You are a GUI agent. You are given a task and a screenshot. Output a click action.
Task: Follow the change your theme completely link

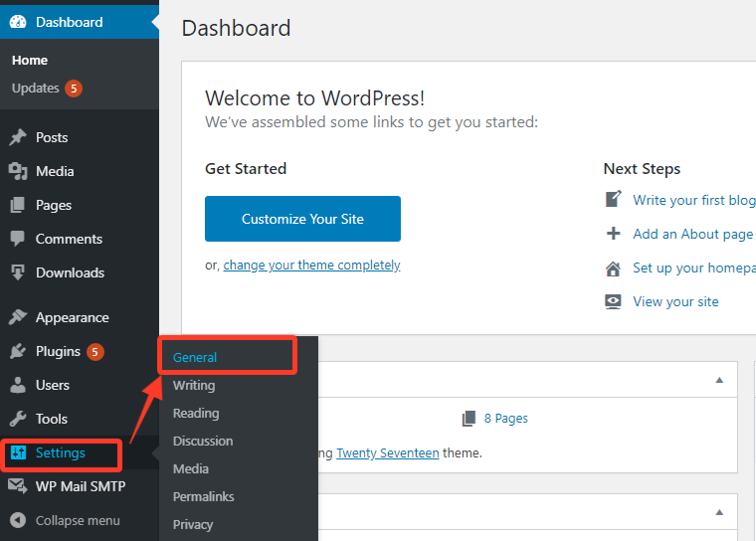click(x=311, y=266)
